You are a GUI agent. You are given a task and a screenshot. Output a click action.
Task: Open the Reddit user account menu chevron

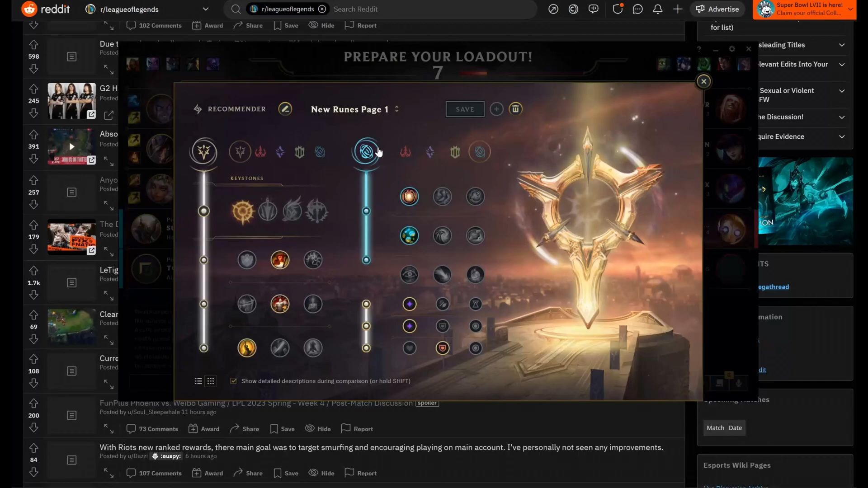pyautogui.click(x=850, y=9)
